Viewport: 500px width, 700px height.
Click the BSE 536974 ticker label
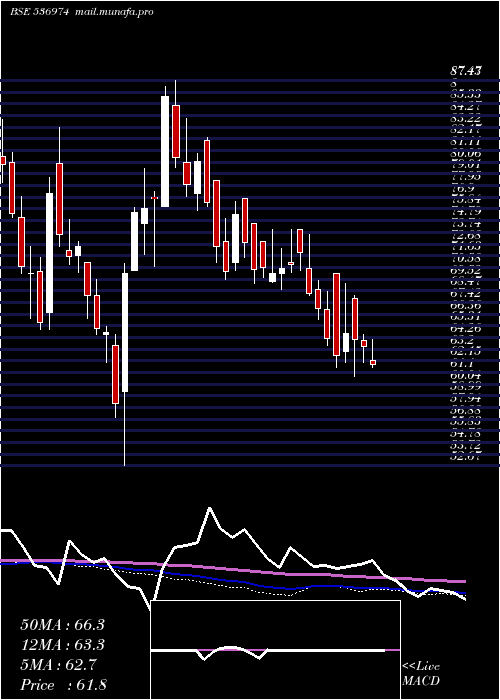tap(39, 12)
